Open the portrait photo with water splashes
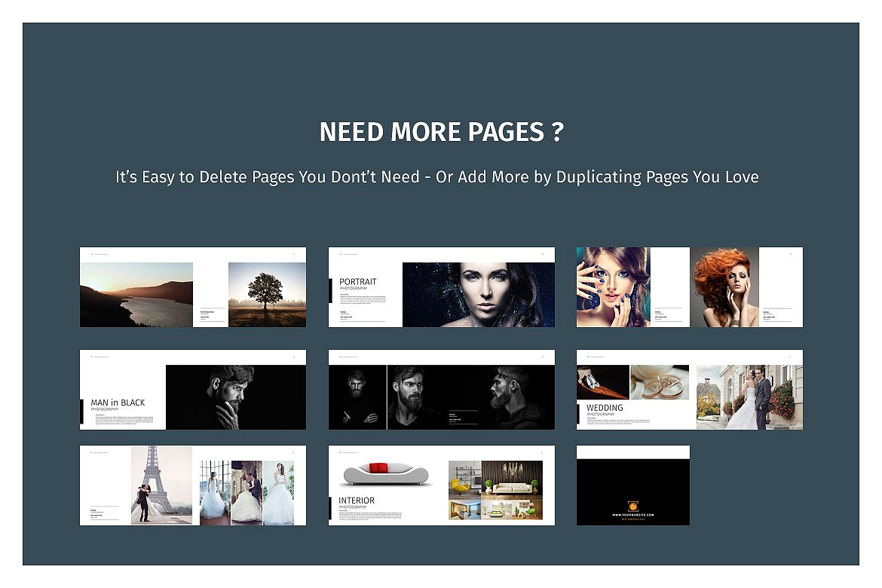Image resolution: width=882 pixels, height=588 pixels. point(478,294)
